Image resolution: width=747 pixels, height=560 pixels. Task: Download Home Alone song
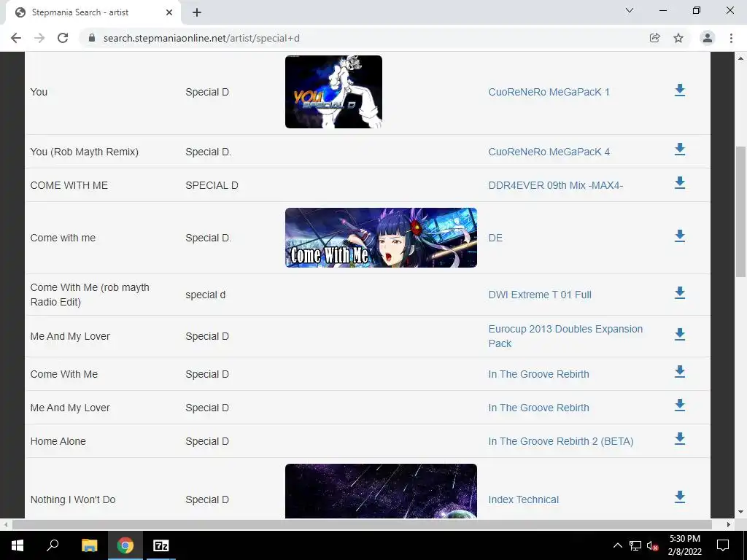pos(680,439)
